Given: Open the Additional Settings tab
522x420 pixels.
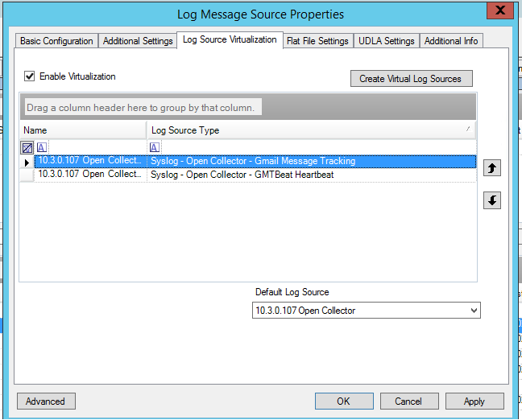Looking at the screenshot, I should tap(136, 41).
